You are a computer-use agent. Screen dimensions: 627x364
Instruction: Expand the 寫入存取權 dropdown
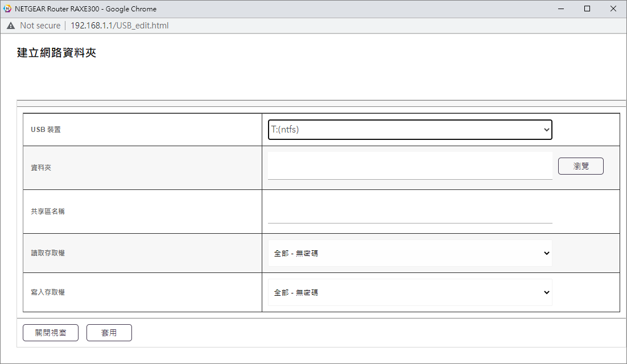410,292
